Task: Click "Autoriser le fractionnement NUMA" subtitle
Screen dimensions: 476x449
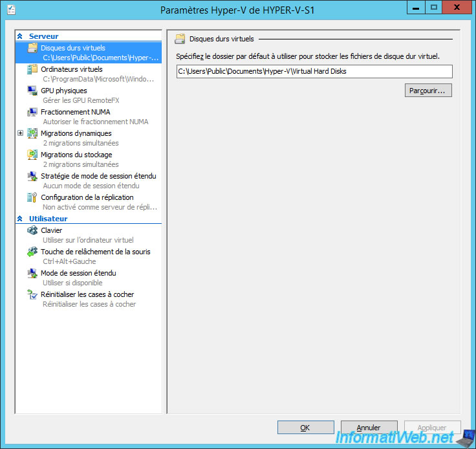Action: (x=96, y=122)
